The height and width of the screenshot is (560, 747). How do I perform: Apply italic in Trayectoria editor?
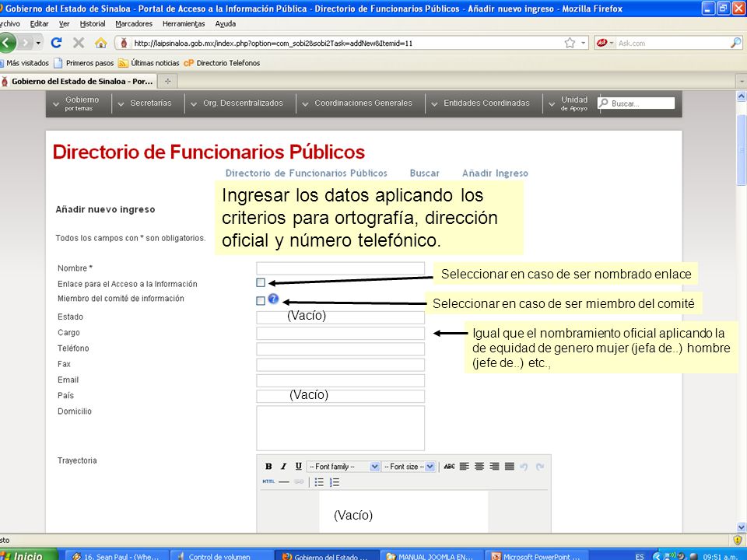[283, 467]
